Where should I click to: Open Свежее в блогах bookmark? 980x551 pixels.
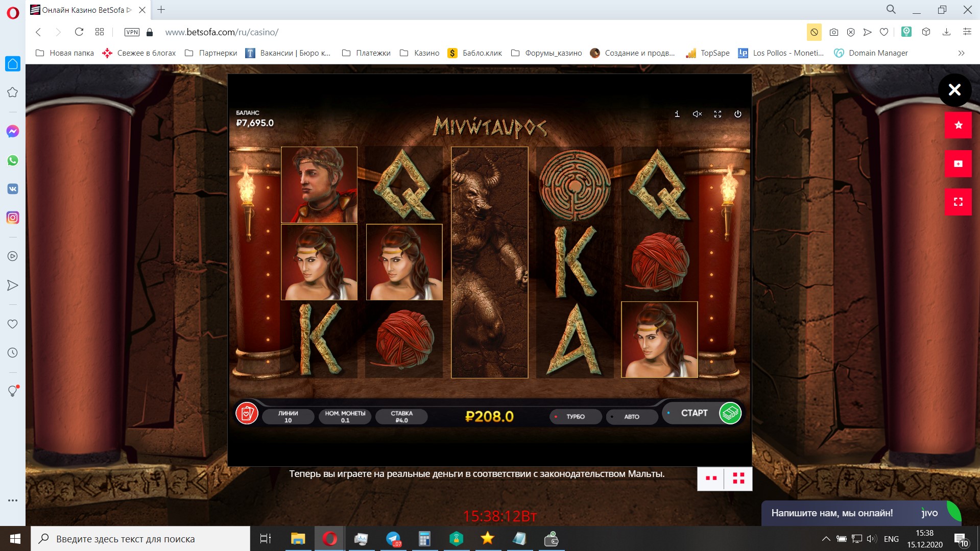(139, 53)
